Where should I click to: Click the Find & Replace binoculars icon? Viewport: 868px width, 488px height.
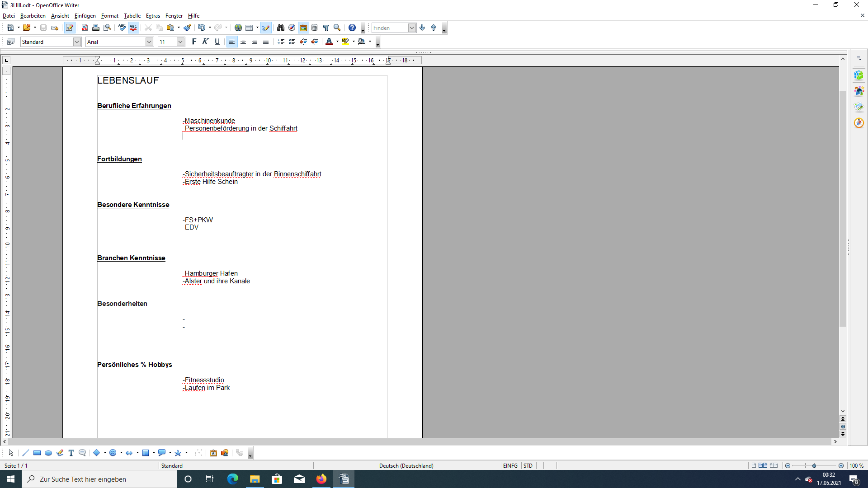coord(280,28)
